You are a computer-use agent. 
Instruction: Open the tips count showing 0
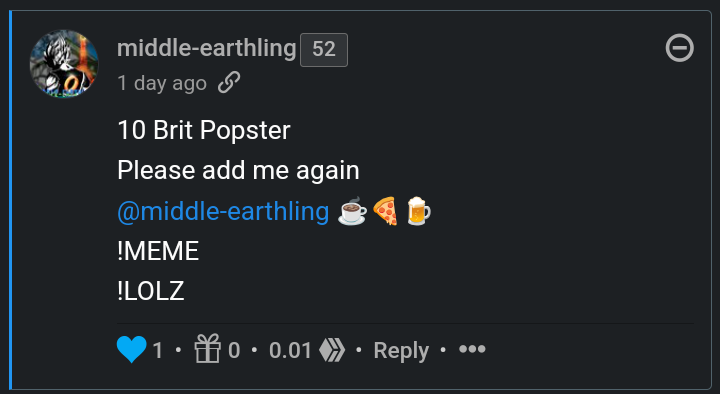click(234, 350)
